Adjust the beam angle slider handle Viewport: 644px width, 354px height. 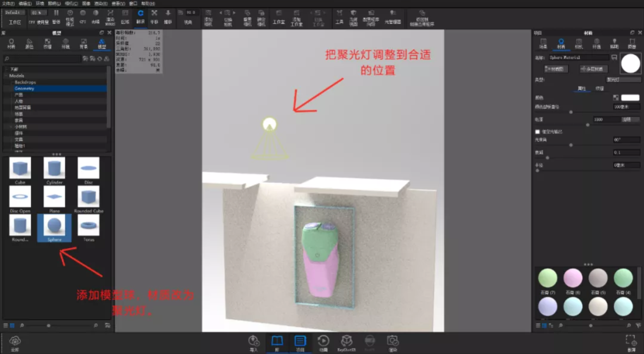571,145
